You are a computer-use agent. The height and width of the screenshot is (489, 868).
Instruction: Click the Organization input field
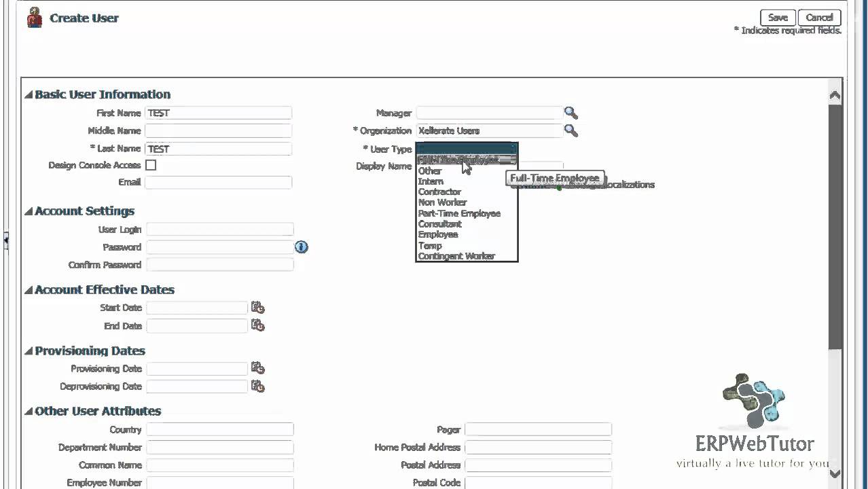click(489, 130)
